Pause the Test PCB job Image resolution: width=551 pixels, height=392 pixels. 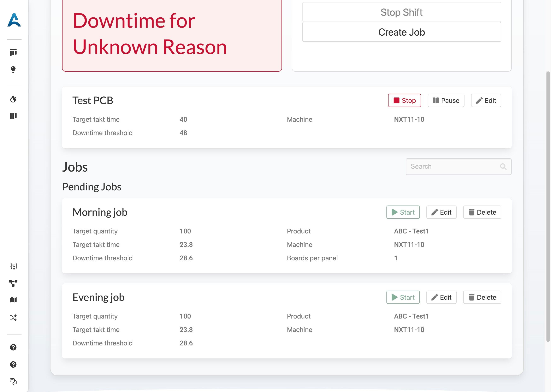coord(446,100)
